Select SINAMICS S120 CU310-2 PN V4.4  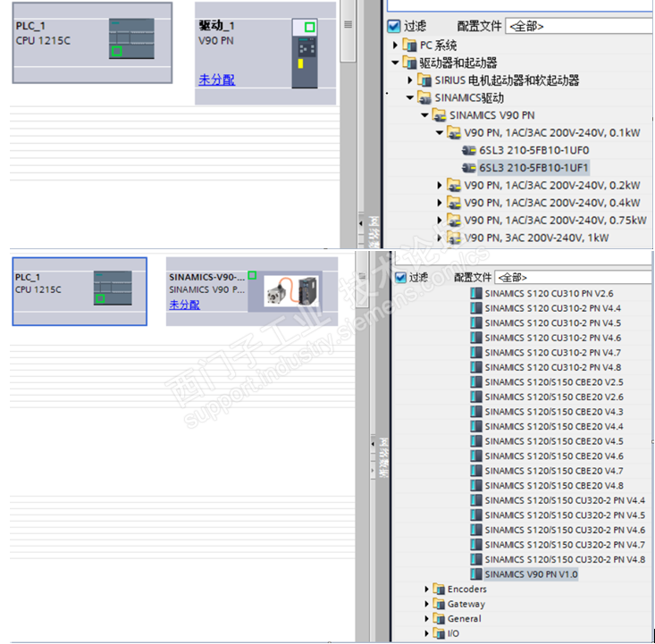552,308
